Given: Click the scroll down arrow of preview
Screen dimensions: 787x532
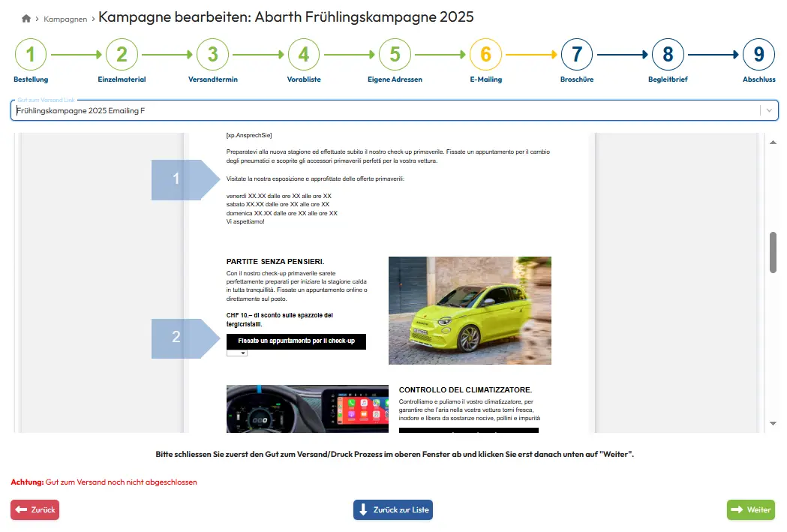Looking at the screenshot, I should 773,424.
